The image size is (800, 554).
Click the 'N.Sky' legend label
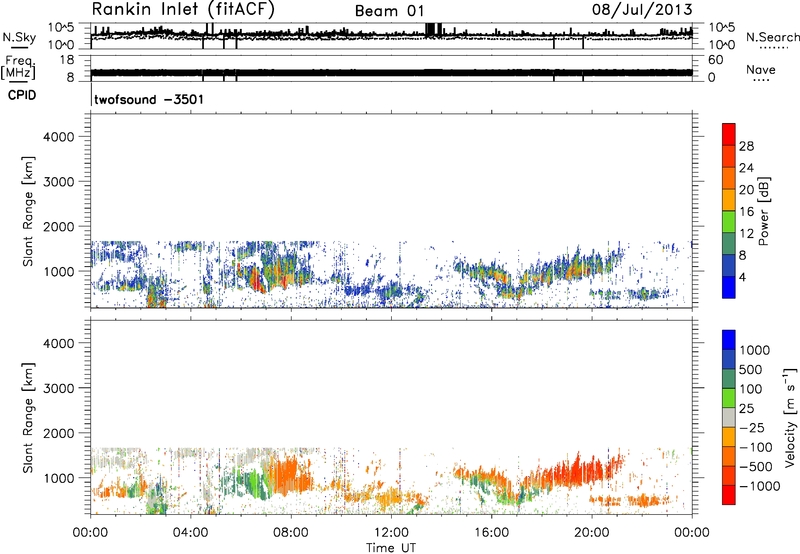(19, 37)
